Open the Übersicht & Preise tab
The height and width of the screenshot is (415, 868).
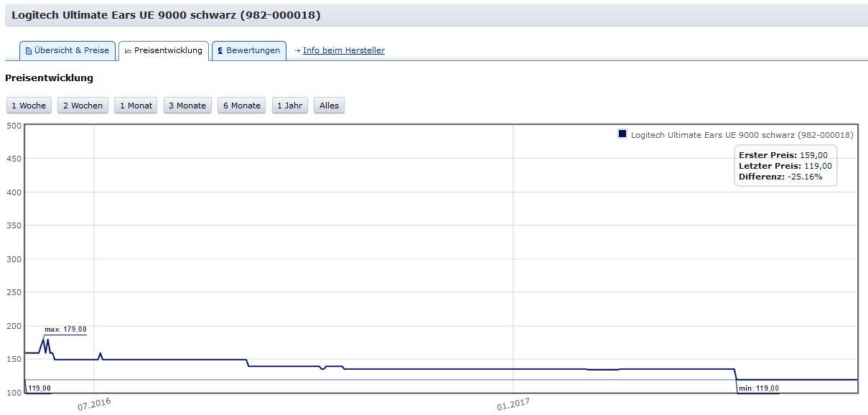67,51
